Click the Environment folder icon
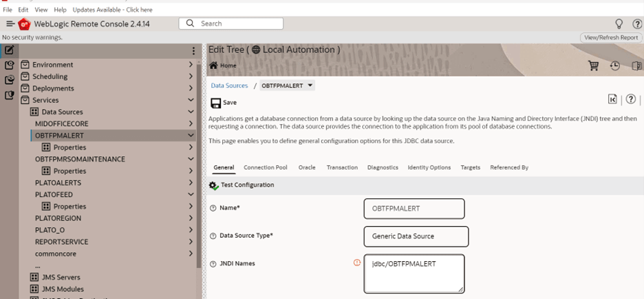 [x=25, y=65]
